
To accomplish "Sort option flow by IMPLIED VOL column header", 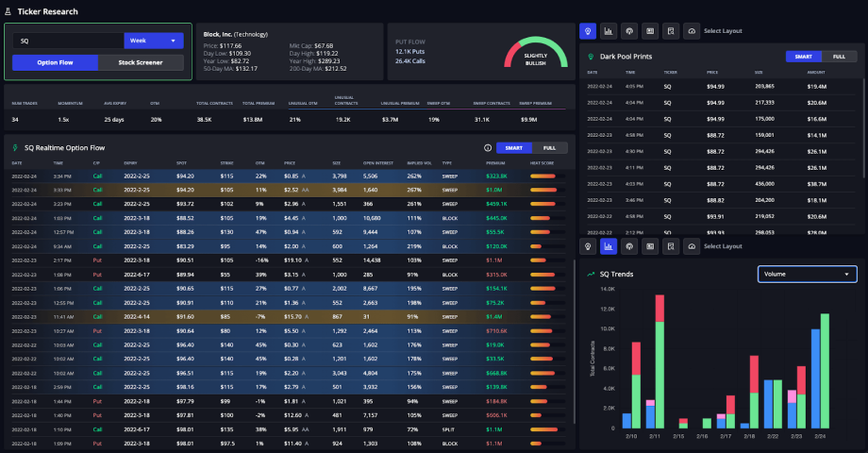I will coord(419,163).
